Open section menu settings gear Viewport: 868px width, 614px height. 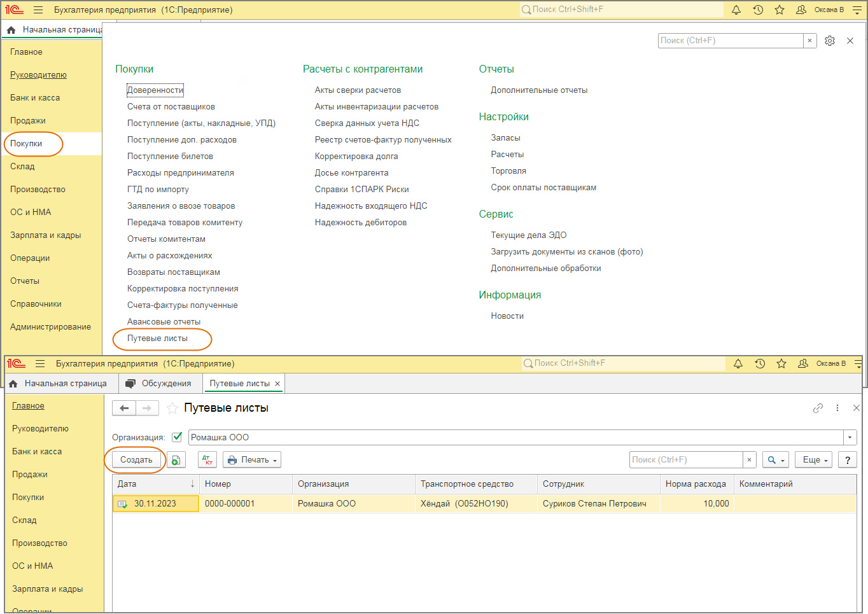(830, 41)
